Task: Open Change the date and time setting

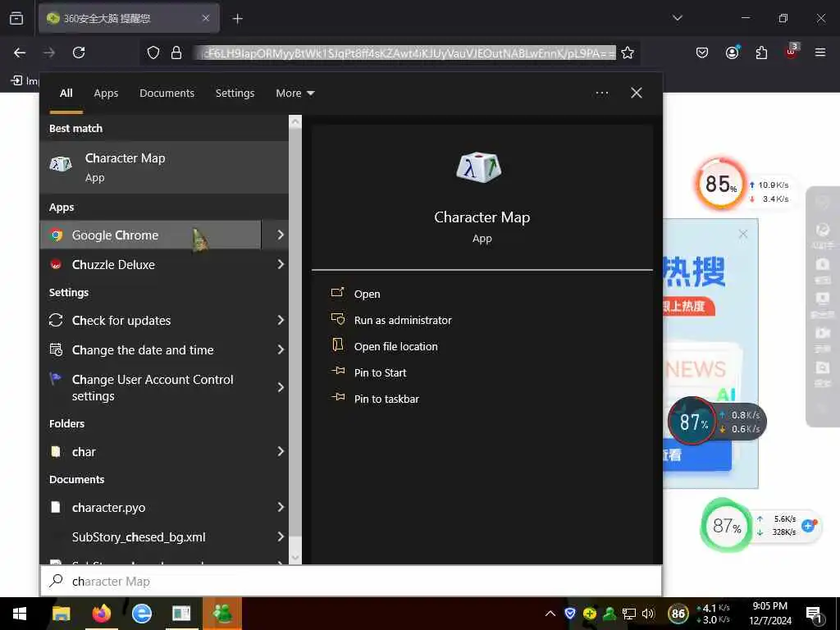Action: point(151,349)
